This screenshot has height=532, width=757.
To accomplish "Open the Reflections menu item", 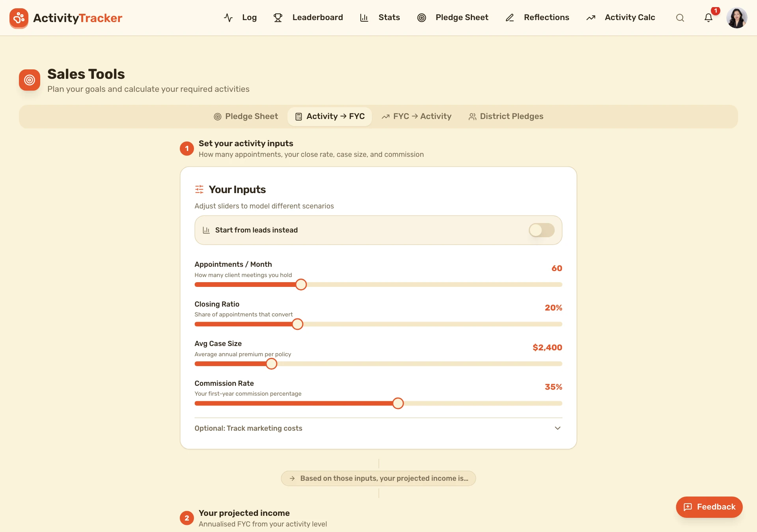I will [537, 18].
